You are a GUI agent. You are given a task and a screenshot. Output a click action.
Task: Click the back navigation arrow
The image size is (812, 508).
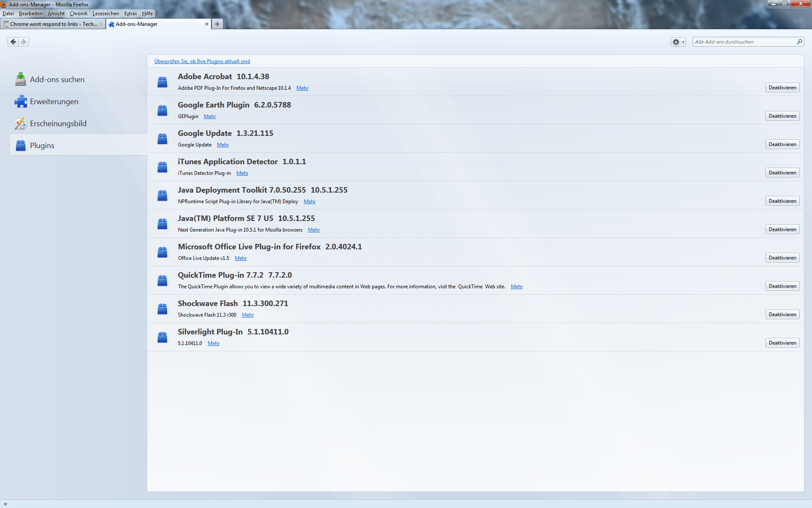[13, 42]
